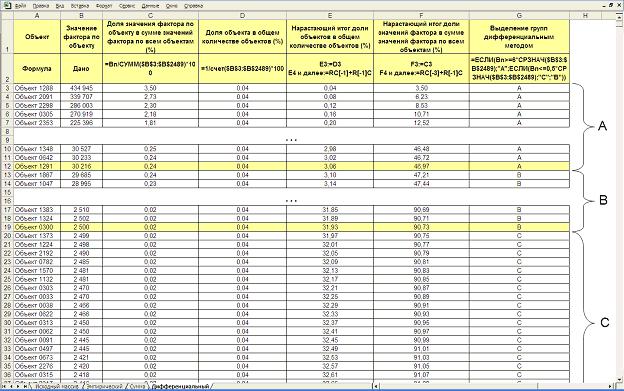Switch to the Сумма sheet tab
The image size is (624, 391).
coord(137,386)
